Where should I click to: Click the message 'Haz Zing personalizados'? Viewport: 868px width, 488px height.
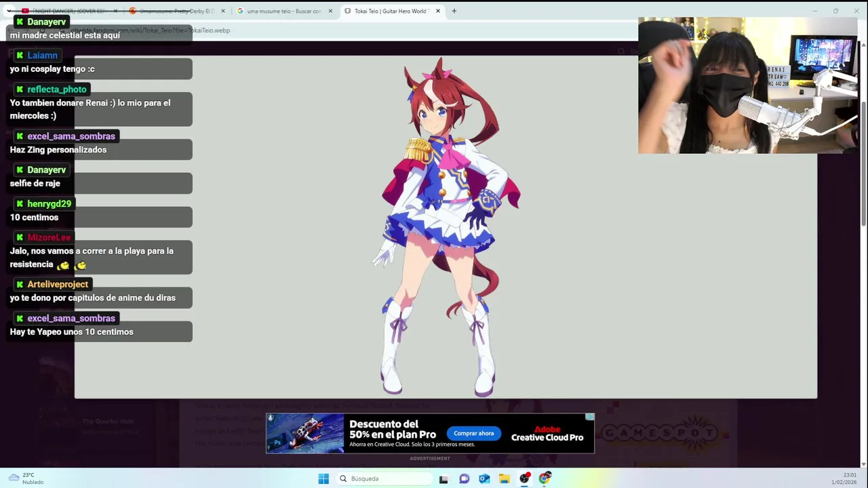pyautogui.click(x=58, y=150)
